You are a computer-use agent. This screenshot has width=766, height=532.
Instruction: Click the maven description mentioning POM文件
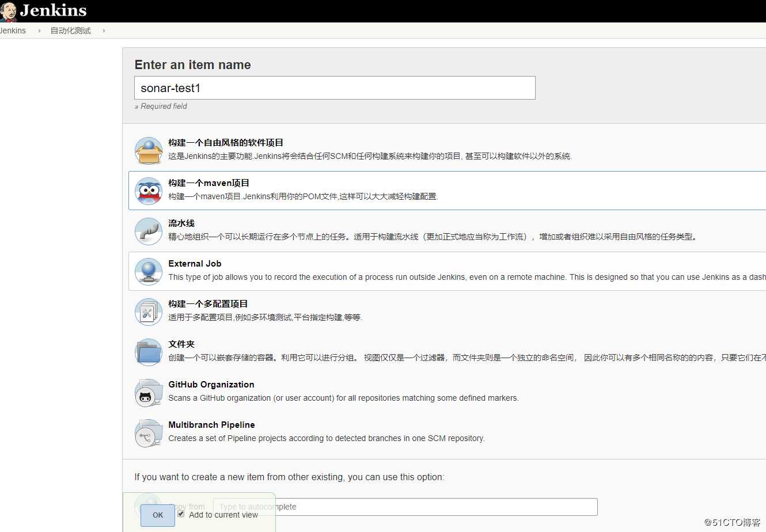[x=303, y=196]
